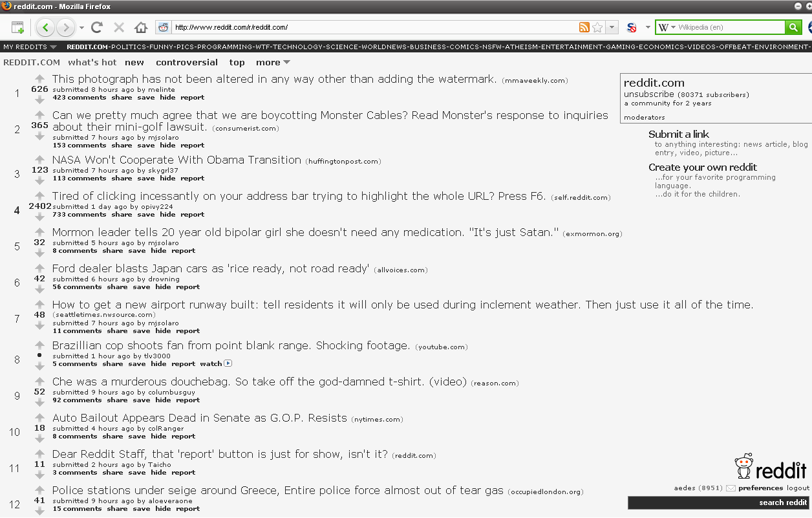Click 'hide' on the NASA Won't Cooperate post
This screenshot has width=812, height=518.
[167, 178]
